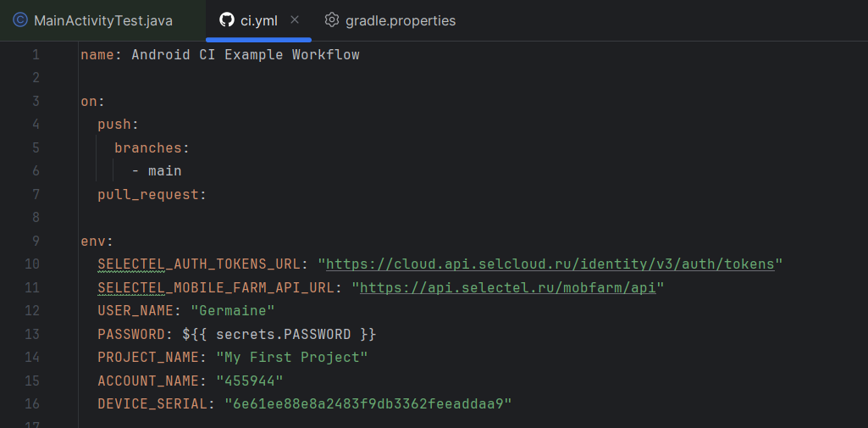
Task: Click line number 1 in the gutter
Action: (x=36, y=55)
